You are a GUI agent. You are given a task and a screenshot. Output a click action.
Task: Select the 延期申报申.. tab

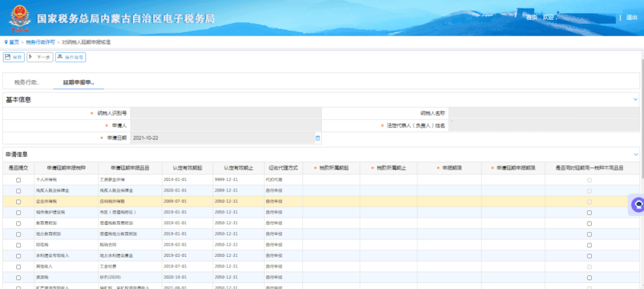[79, 82]
